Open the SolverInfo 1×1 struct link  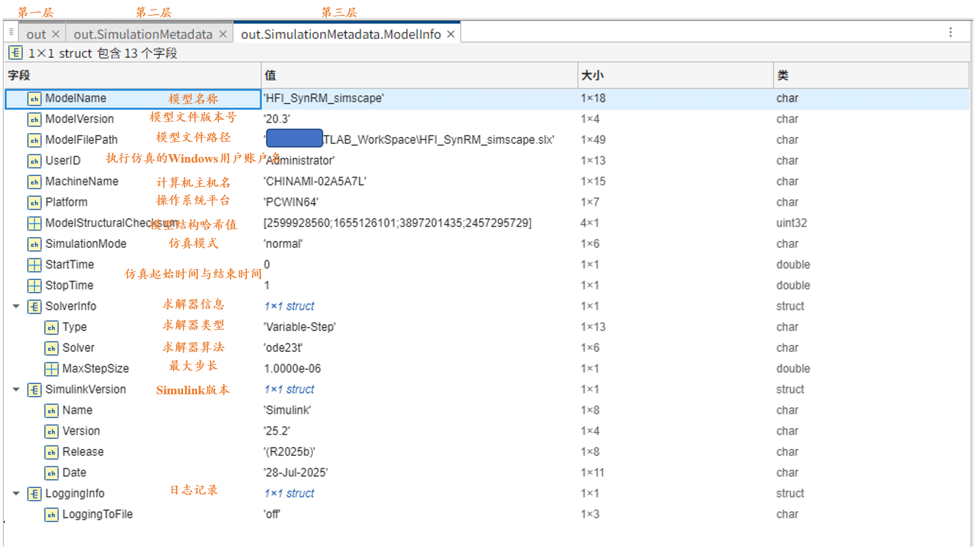(x=289, y=306)
